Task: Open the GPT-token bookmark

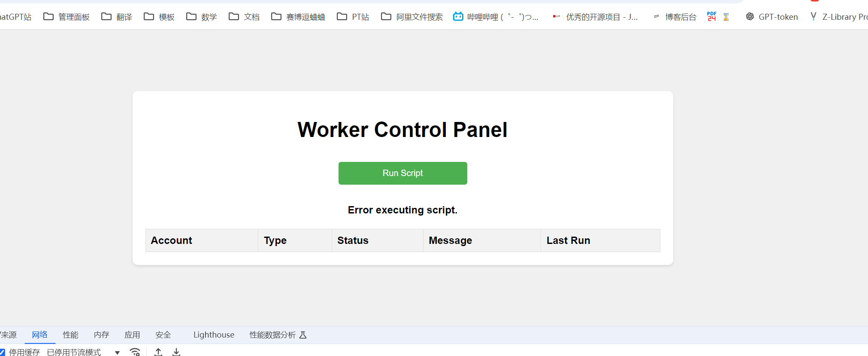Action: [x=772, y=17]
